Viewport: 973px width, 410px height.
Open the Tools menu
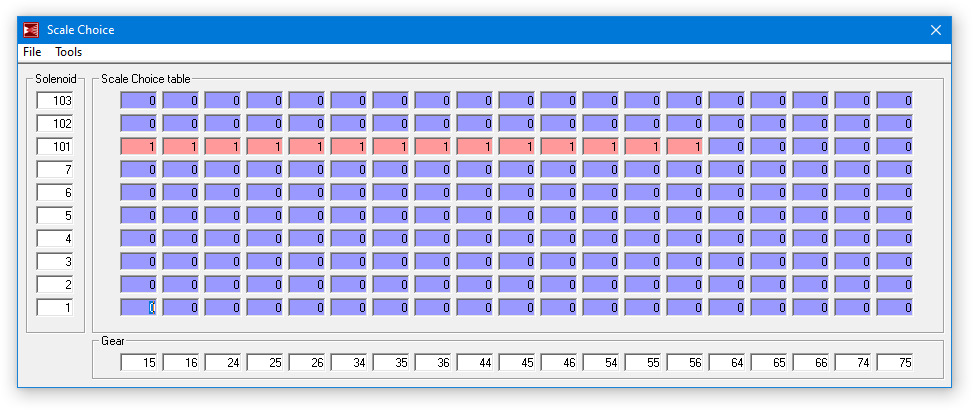pyautogui.click(x=69, y=52)
